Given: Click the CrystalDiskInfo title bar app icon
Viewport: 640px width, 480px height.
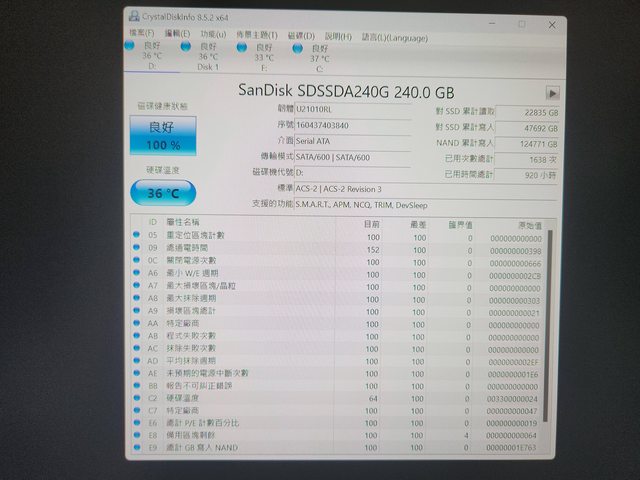Looking at the screenshot, I should tap(132, 16).
